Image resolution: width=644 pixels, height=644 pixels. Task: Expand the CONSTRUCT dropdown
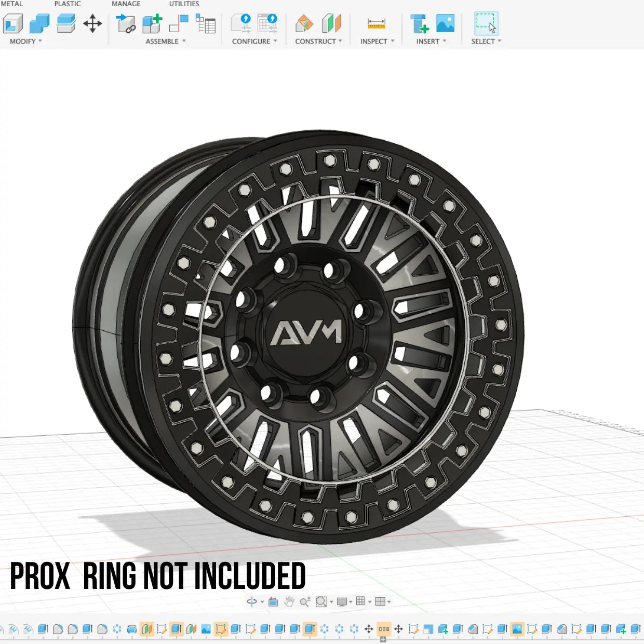coord(318,42)
